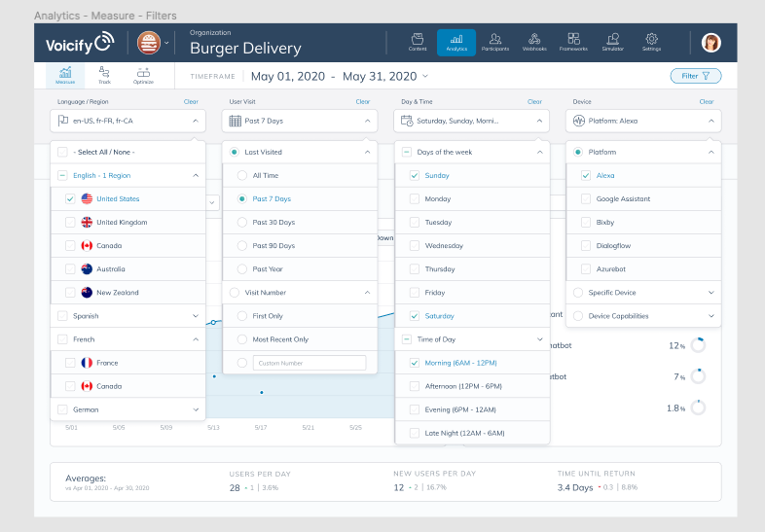Uncheck the Saturday checkbox
Screen dimensions: 765x532
pos(415,315)
